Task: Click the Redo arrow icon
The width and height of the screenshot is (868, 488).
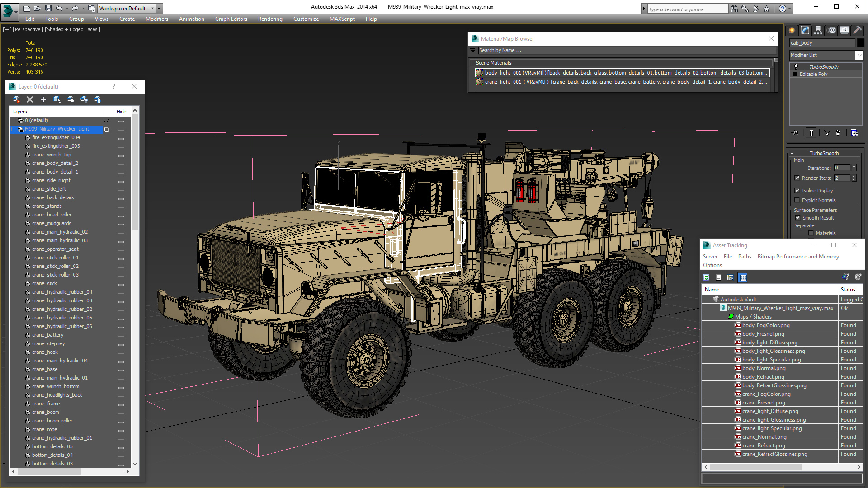Action: [x=75, y=8]
